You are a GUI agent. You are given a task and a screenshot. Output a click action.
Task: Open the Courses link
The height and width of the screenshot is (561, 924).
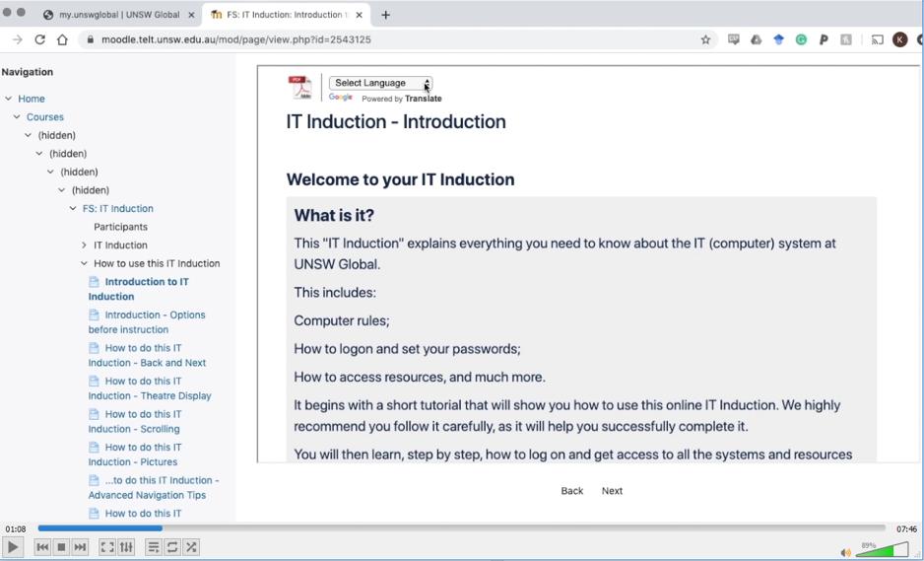pos(44,116)
